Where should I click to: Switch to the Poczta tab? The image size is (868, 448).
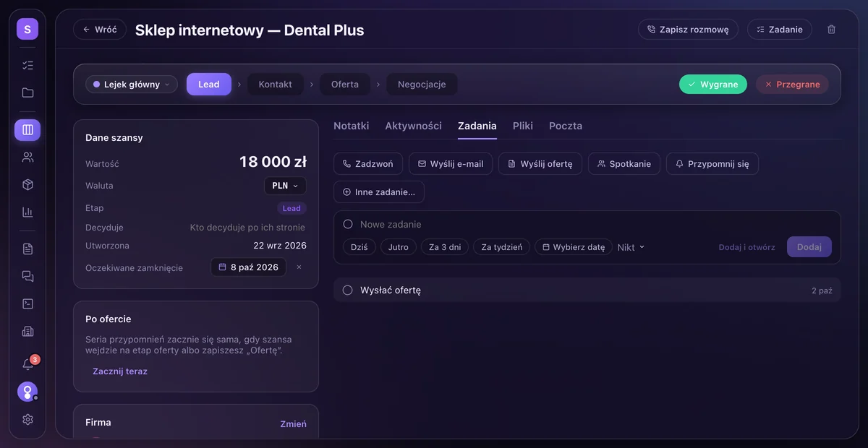tap(566, 126)
